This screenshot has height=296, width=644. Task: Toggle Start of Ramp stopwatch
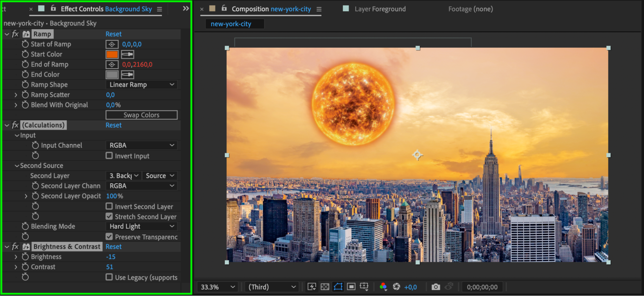point(25,44)
